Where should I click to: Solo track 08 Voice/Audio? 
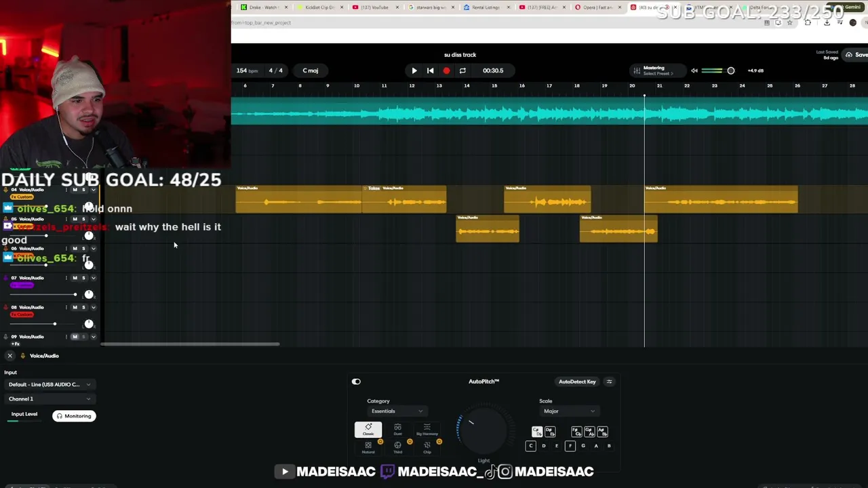[x=83, y=307]
